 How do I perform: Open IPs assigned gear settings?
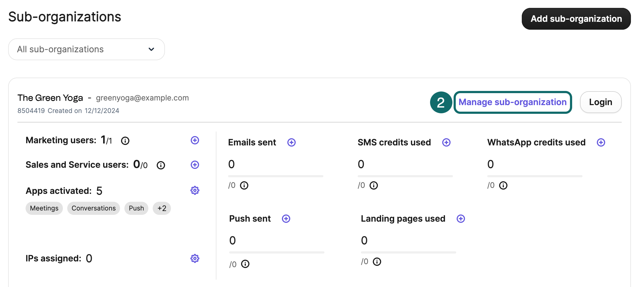[x=195, y=258]
